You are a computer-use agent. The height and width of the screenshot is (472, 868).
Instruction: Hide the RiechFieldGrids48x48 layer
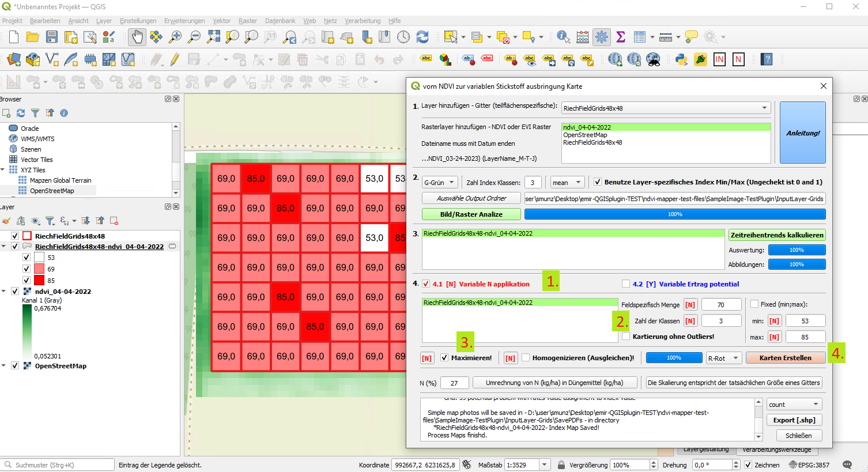coord(15,236)
